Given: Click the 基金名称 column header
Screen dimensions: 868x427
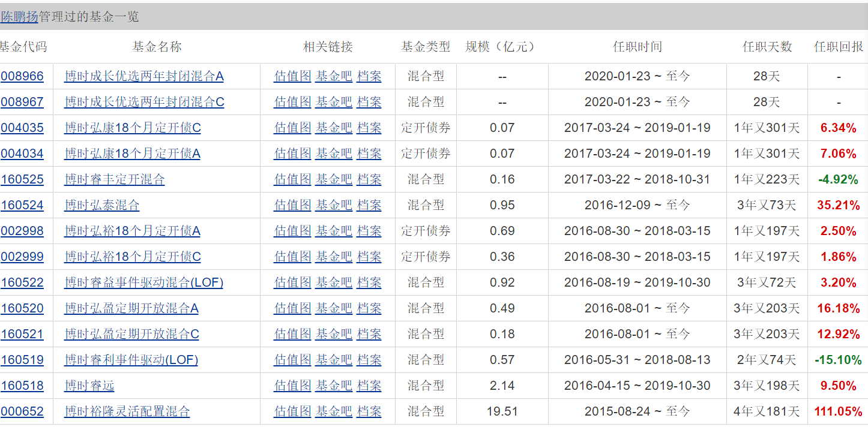Looking at the screenshot, I should (157, 47).
